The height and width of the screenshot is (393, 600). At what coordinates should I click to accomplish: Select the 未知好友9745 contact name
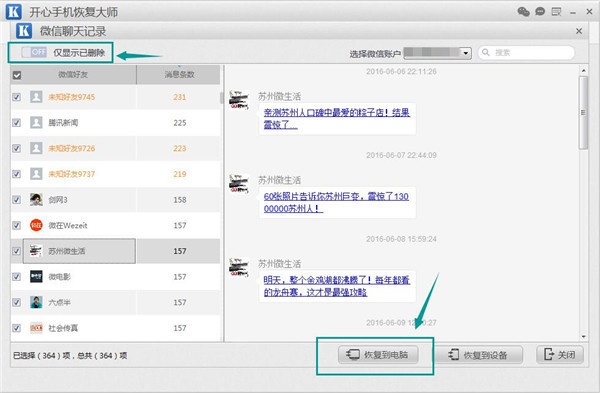(72, 97)
